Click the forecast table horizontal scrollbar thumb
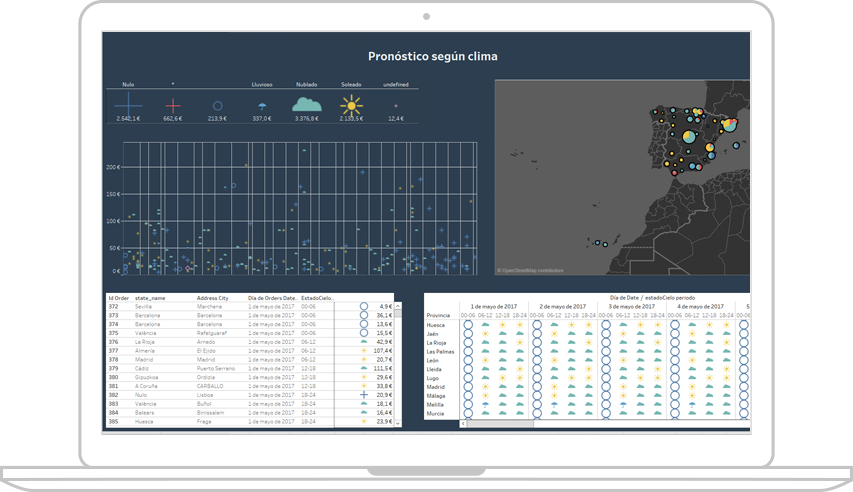The image size is (853, 492). click(x=500, y=423)
